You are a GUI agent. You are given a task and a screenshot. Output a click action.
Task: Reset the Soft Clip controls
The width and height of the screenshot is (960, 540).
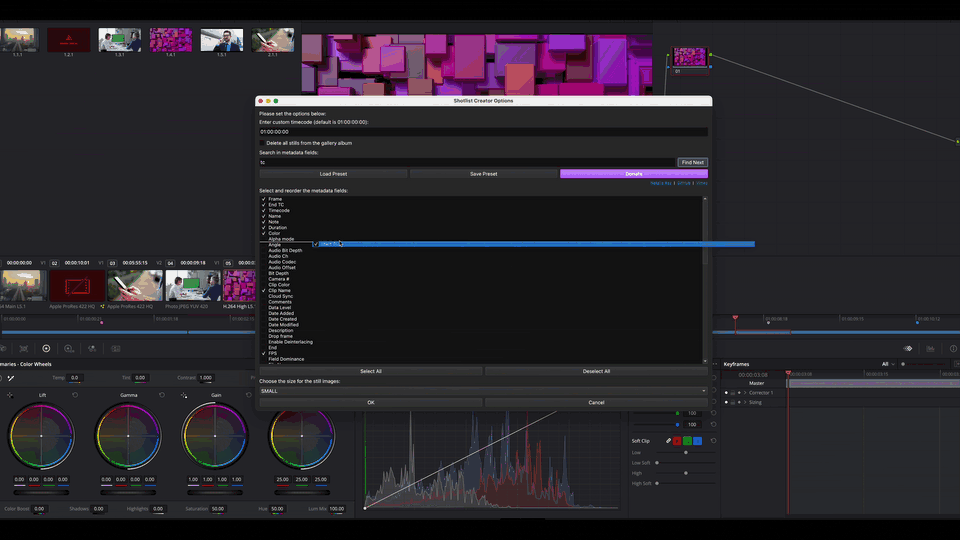713,441
